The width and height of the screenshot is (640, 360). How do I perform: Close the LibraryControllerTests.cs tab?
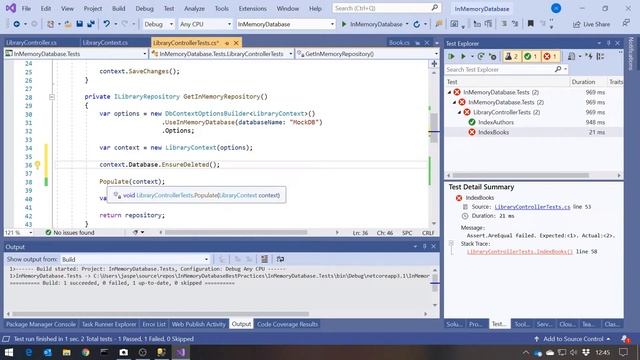coord(236,42)
